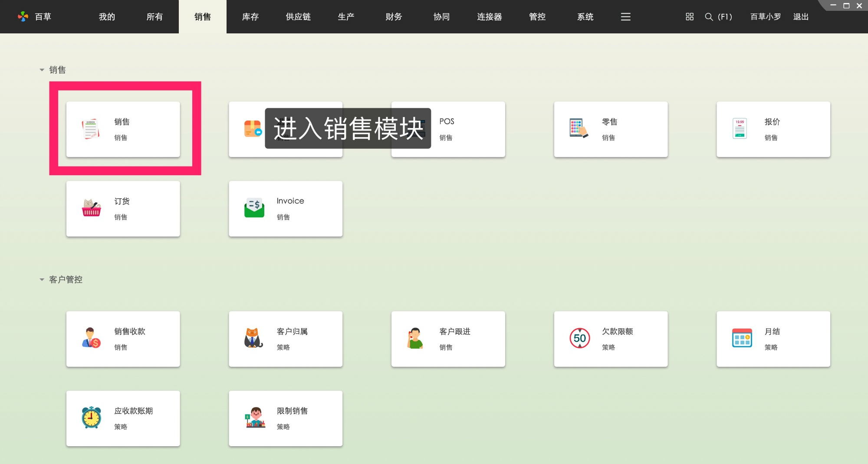Switch to the 库存 inventory menu
This screenshot has height=464, width=868.
click(250, 16)
